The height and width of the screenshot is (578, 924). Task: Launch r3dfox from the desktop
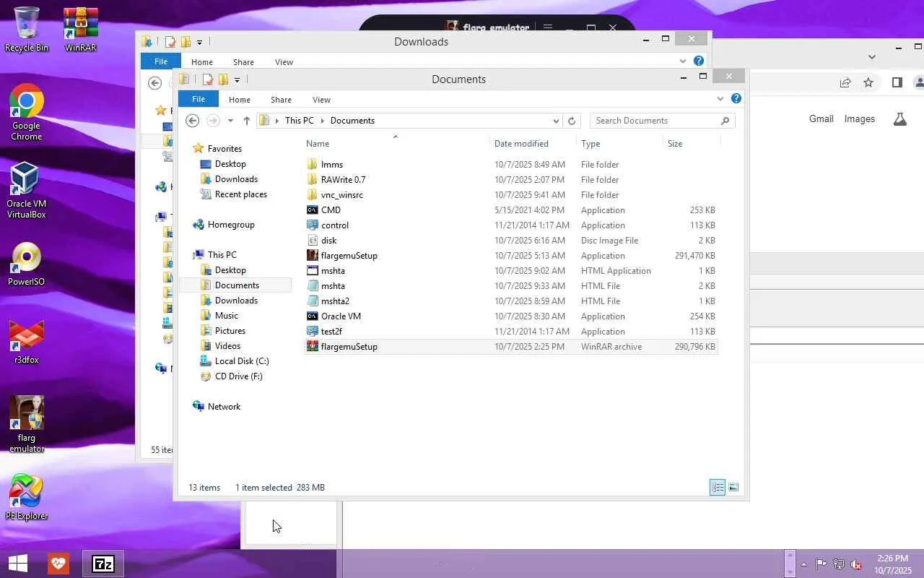27,342
